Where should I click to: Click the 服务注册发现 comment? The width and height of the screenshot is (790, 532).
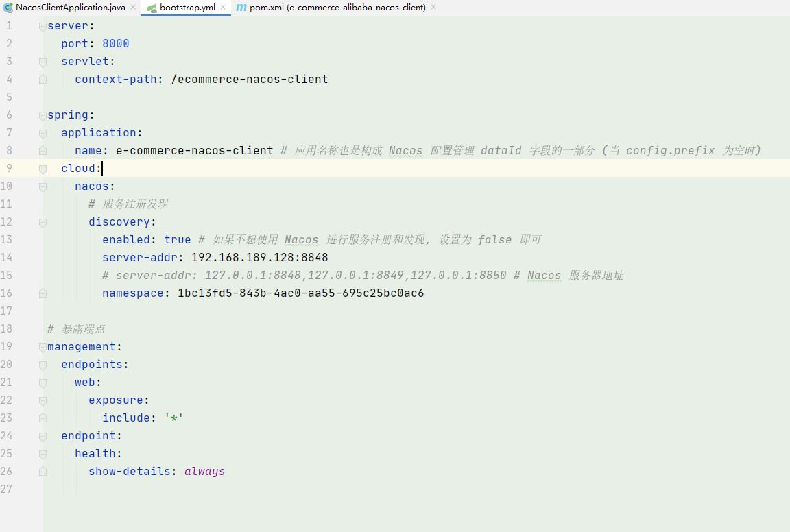point(128,204)
